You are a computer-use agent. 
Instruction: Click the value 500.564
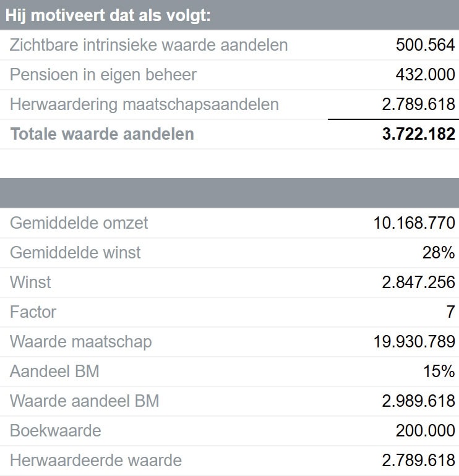425,45
